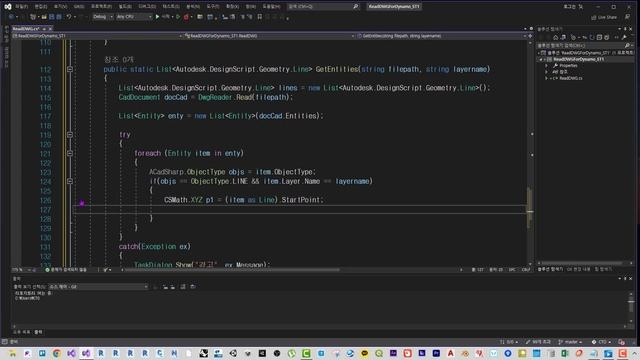The image size is (640, 360).
Task: Open the Debug configuration dropdown
Action: [x=102, y=17]
